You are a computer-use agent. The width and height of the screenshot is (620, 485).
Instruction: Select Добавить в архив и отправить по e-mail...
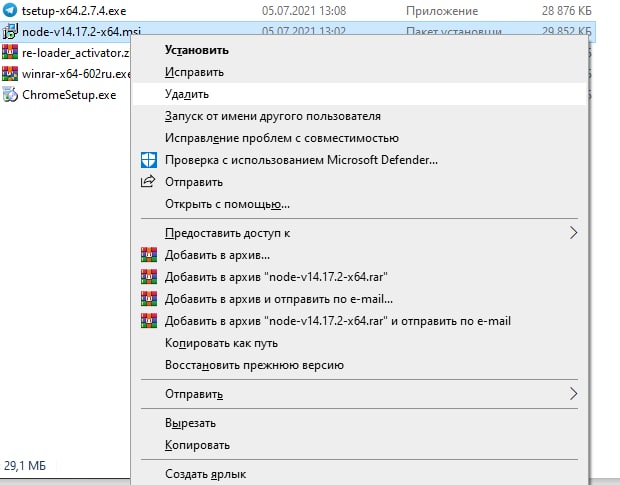(359, 299)
